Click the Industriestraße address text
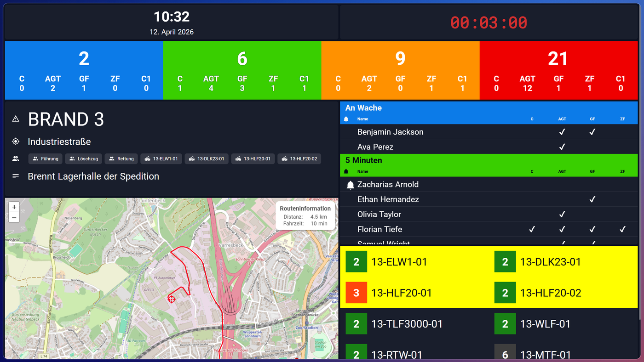Screen dimensions: 644x362 tap(59, 141)
